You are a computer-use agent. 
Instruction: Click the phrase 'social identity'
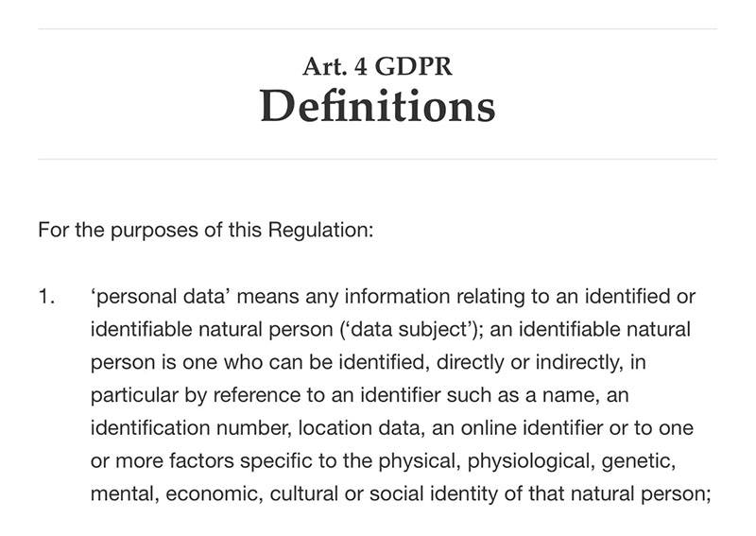point(434,494)
